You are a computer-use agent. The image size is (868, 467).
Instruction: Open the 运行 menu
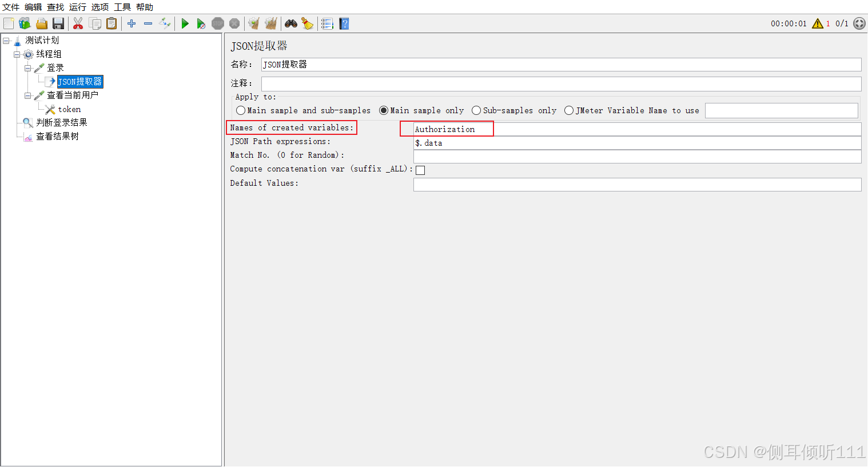[x=78, y=7]
